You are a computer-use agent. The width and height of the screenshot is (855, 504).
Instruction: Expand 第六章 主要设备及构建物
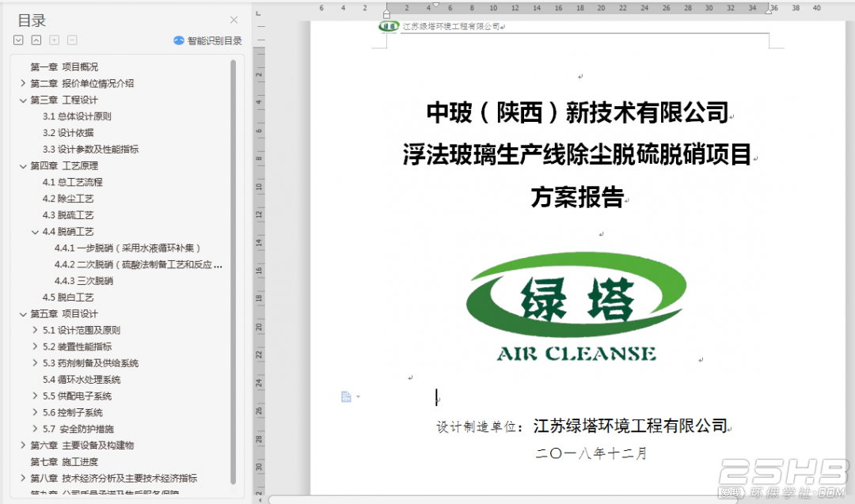click(23, 445)
